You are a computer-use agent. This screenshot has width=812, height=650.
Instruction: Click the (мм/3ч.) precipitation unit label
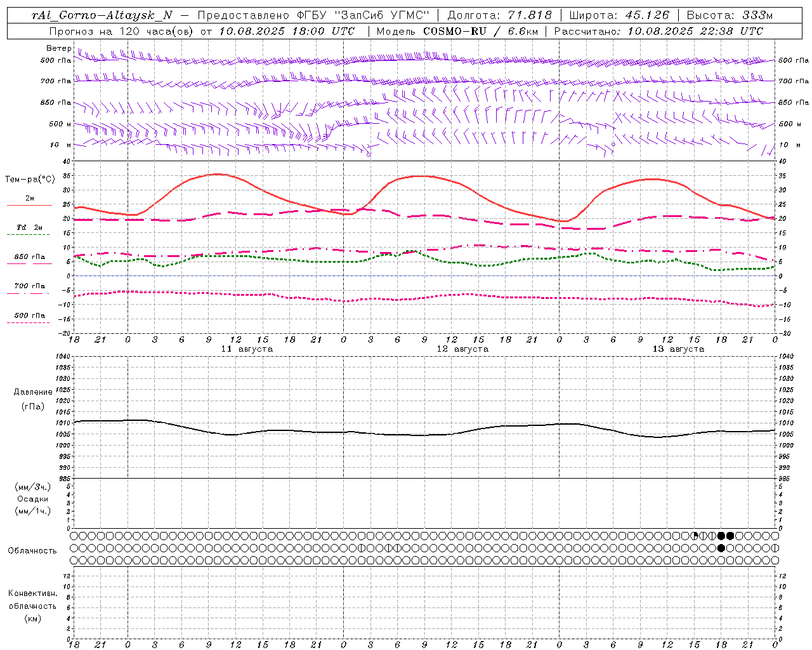[x=33, y=487]
